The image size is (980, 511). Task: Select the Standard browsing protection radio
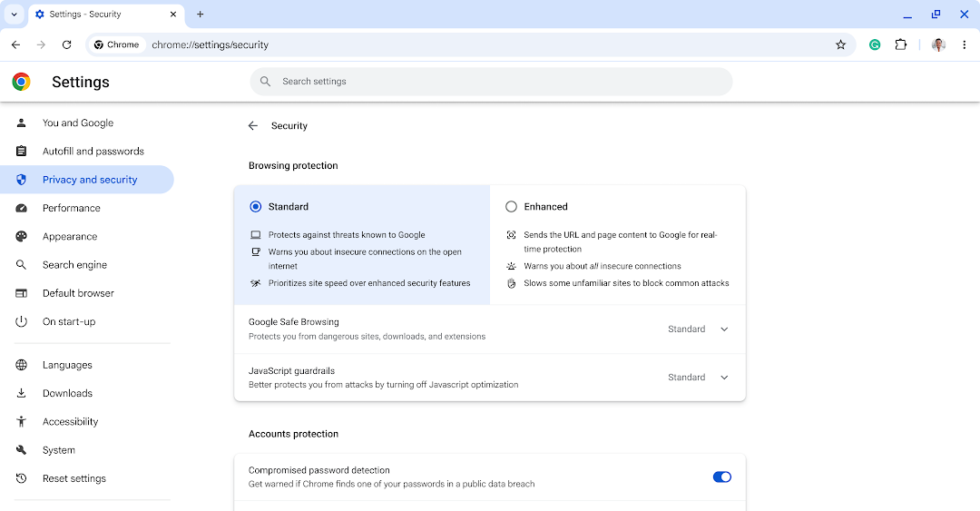coord(256,207)
